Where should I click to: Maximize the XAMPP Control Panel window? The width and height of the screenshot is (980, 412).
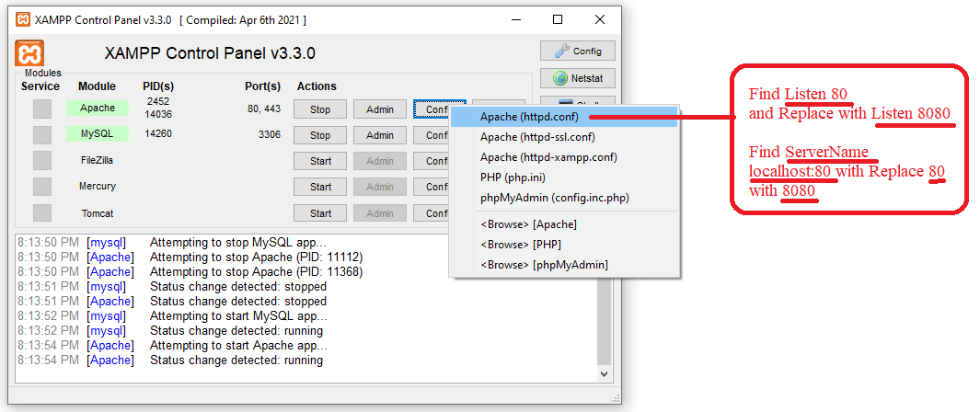pyautogui.click(x=558, y=20)
